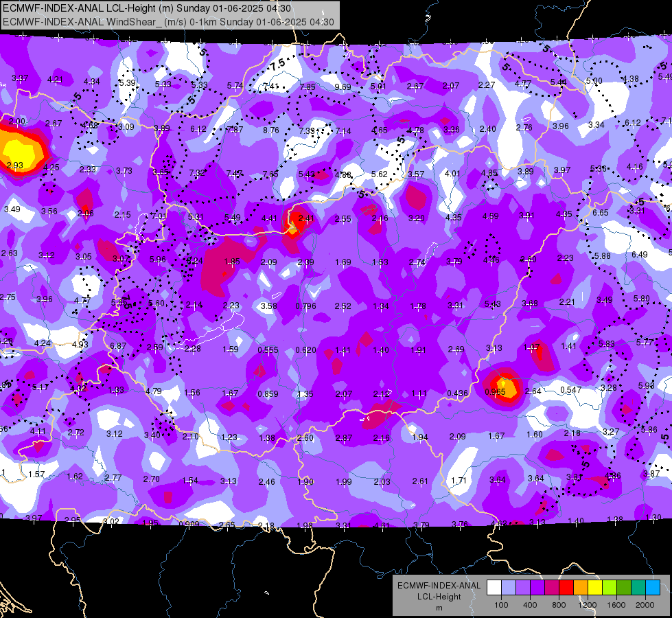672x618 pixels.
Task: Click the grid value '1.71'
Action: tap(459, 480)
